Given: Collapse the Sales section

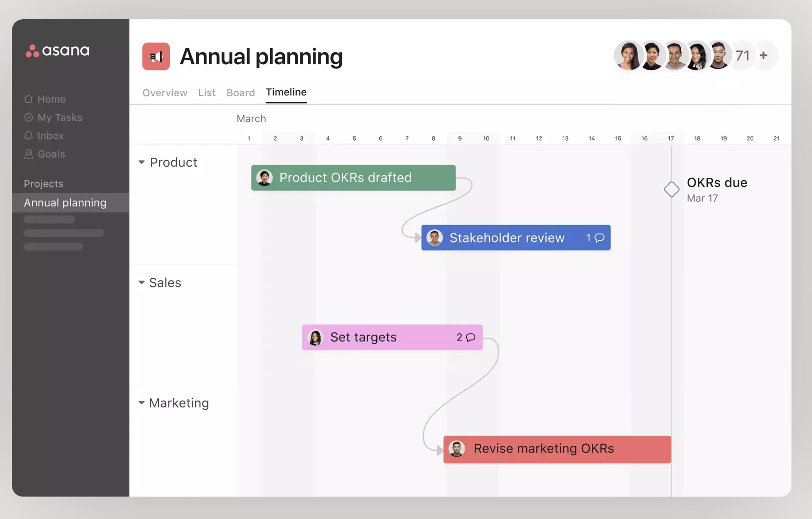Looking at the screenshot, I should pos(141,282).
